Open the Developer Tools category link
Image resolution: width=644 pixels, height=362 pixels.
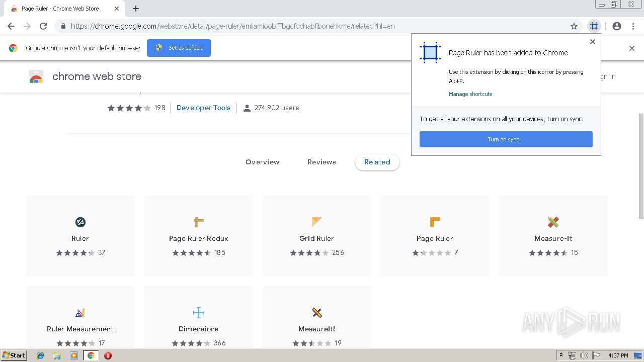coord(203,108)
